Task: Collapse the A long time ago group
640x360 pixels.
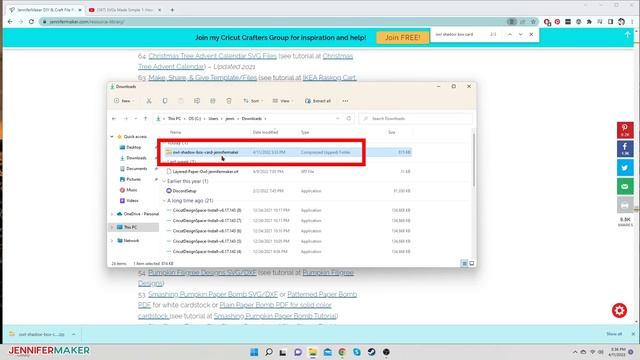Action: (164, 201)
